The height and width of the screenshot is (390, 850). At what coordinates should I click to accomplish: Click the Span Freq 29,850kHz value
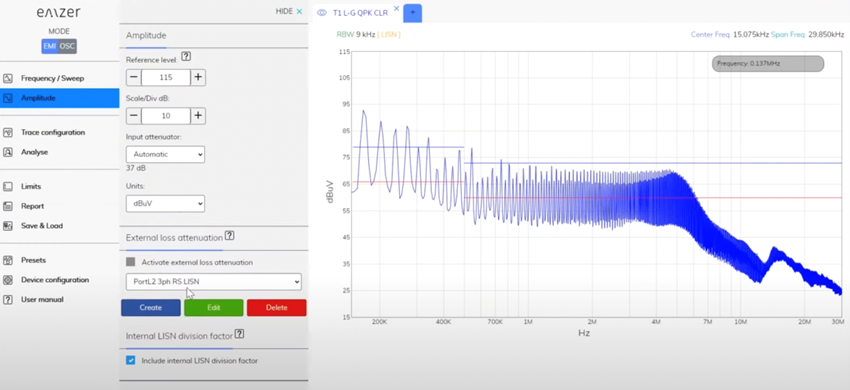(826, 34)
